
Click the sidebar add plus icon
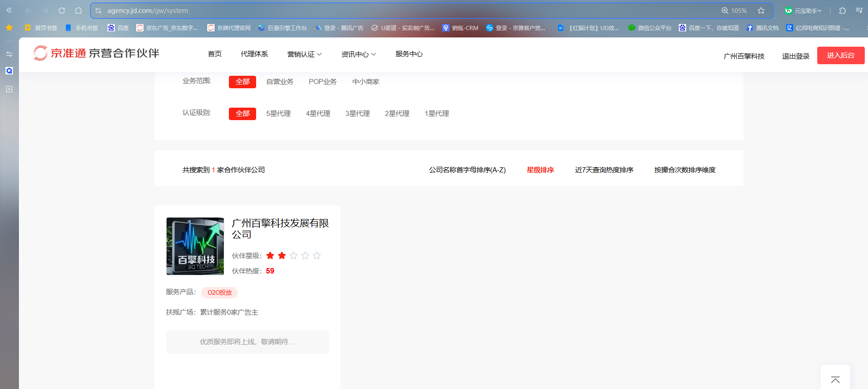tap(9, 89)
